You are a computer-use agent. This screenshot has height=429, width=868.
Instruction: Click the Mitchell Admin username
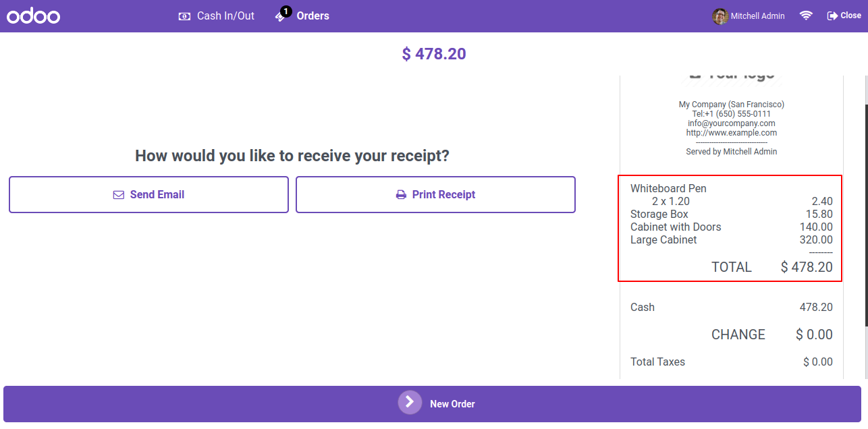pos(758,16)
